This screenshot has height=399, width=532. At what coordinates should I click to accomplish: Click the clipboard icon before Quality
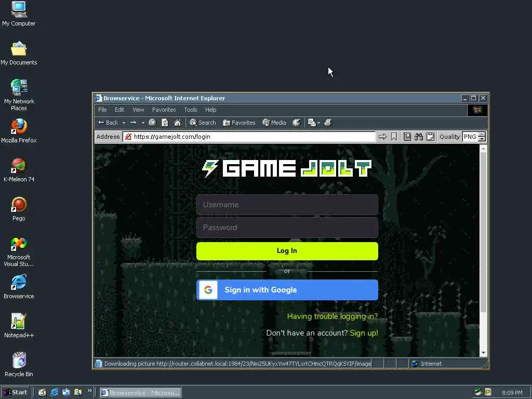430,137
